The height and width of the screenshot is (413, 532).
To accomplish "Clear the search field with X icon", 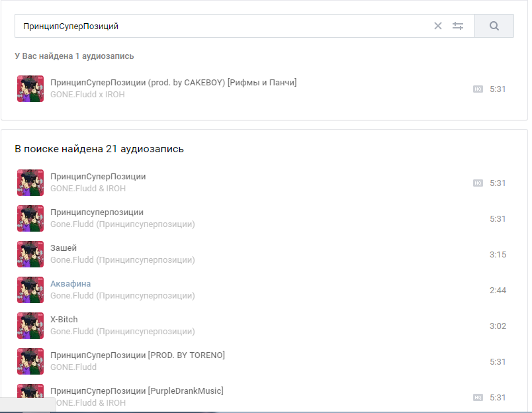I will click(x=437, y=26).
